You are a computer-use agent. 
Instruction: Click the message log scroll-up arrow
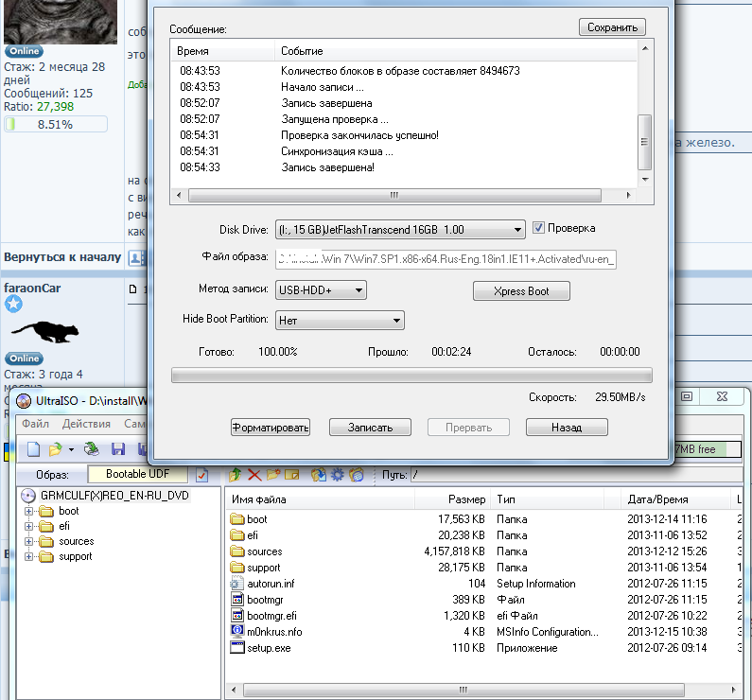[x=645, y=48]
